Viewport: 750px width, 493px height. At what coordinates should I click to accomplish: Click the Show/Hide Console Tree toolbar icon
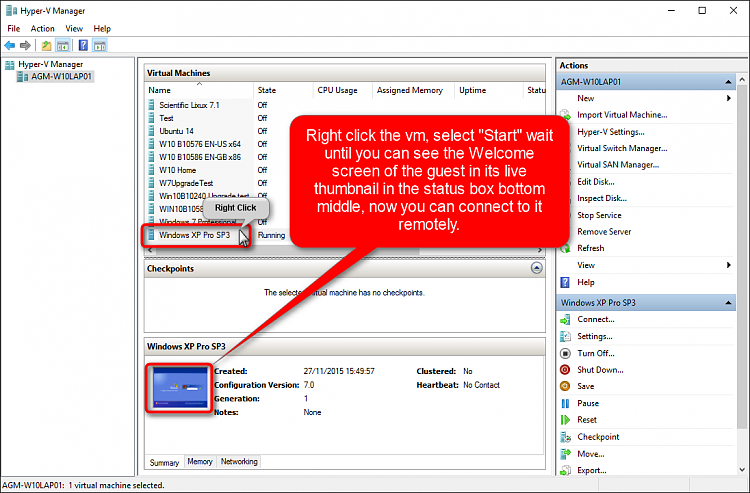point(63,45)
